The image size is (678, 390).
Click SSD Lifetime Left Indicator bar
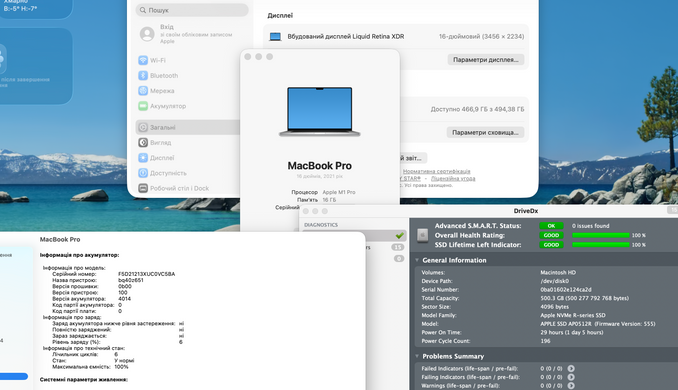pyautogui.click(x=601, y=245)
